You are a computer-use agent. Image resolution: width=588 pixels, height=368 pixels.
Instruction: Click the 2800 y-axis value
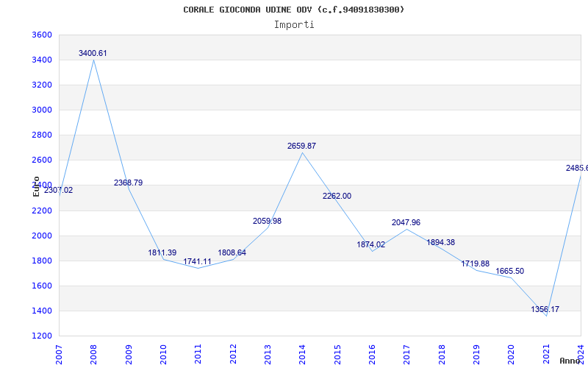[42, 135]
